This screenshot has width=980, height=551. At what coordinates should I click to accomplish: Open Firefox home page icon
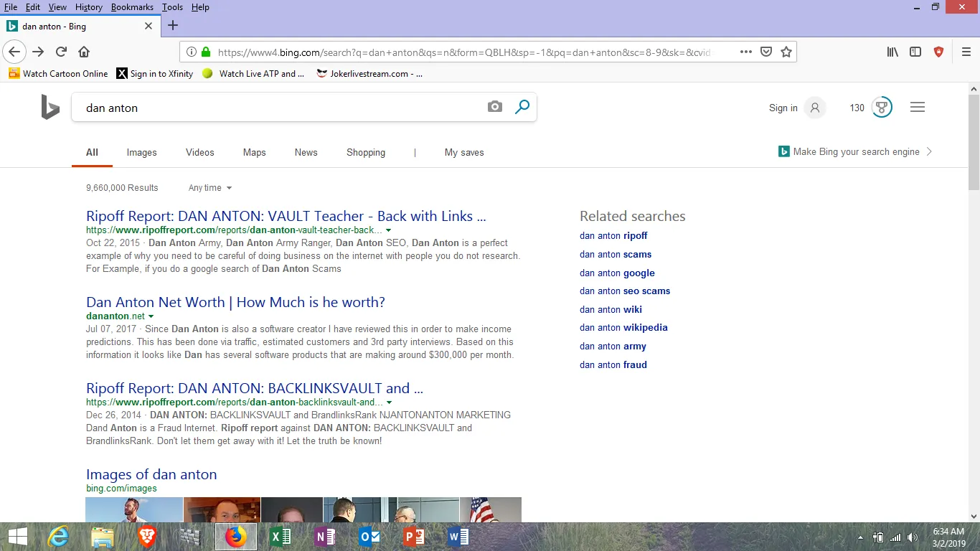pyautogui.click(x=84, y=52)
